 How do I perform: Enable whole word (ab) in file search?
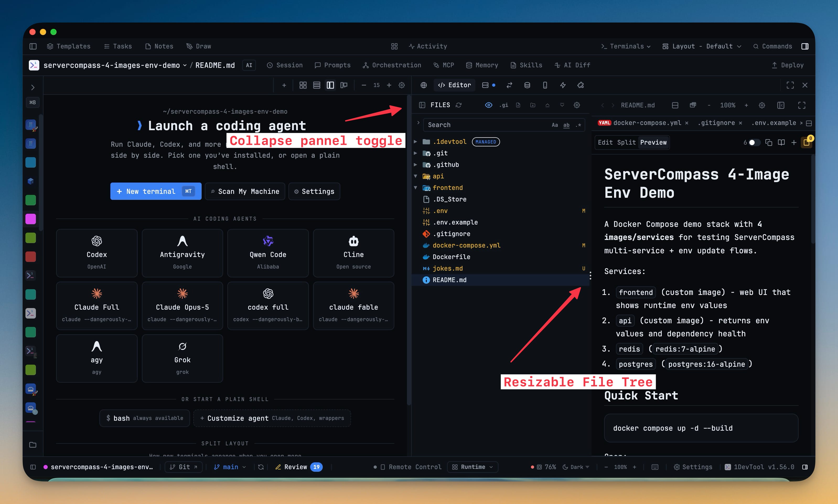pos(566,125)
